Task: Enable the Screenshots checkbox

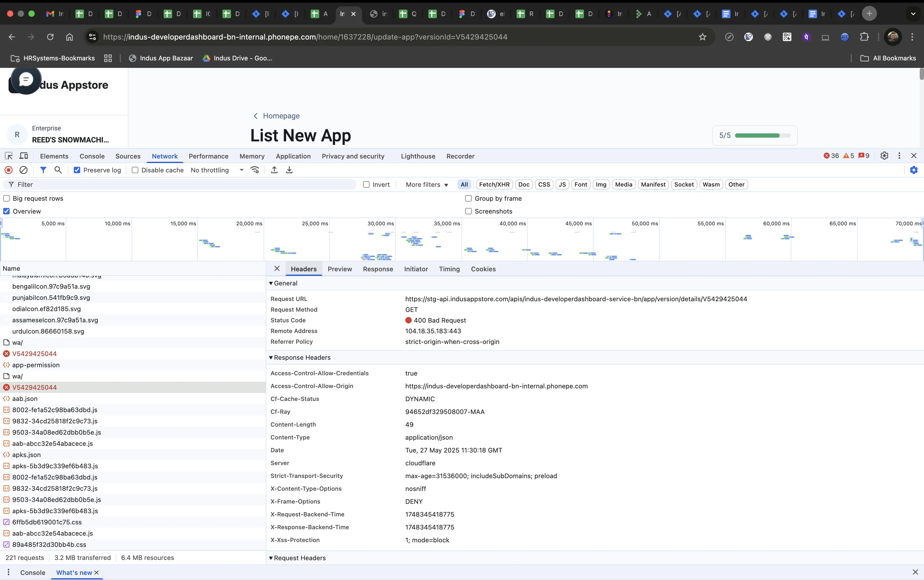Action: (468, 211)
